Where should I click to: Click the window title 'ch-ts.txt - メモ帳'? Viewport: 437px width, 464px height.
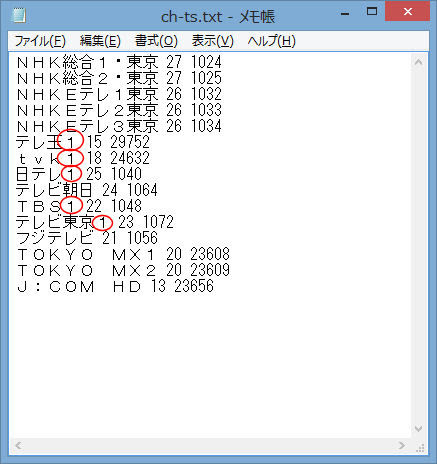pyautogui.click(x=218, y=16)
